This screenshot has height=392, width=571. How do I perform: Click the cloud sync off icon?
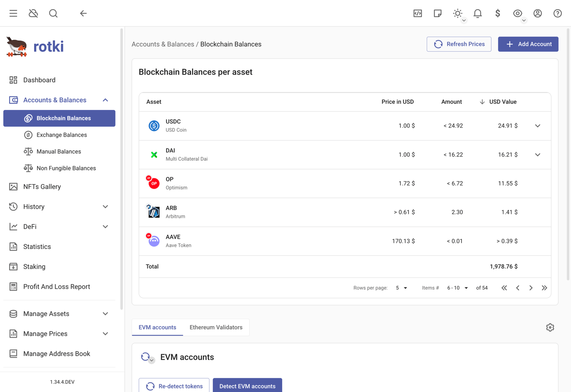[33, 13]
